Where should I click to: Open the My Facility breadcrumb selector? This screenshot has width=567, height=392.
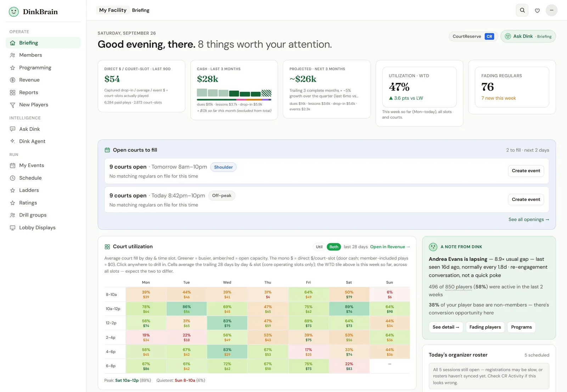tap(113, 10)
